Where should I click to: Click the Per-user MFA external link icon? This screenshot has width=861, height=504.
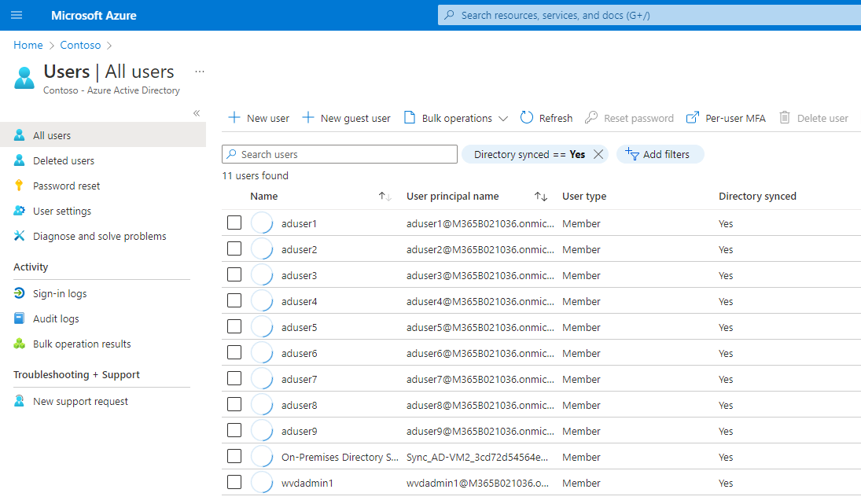693,117
